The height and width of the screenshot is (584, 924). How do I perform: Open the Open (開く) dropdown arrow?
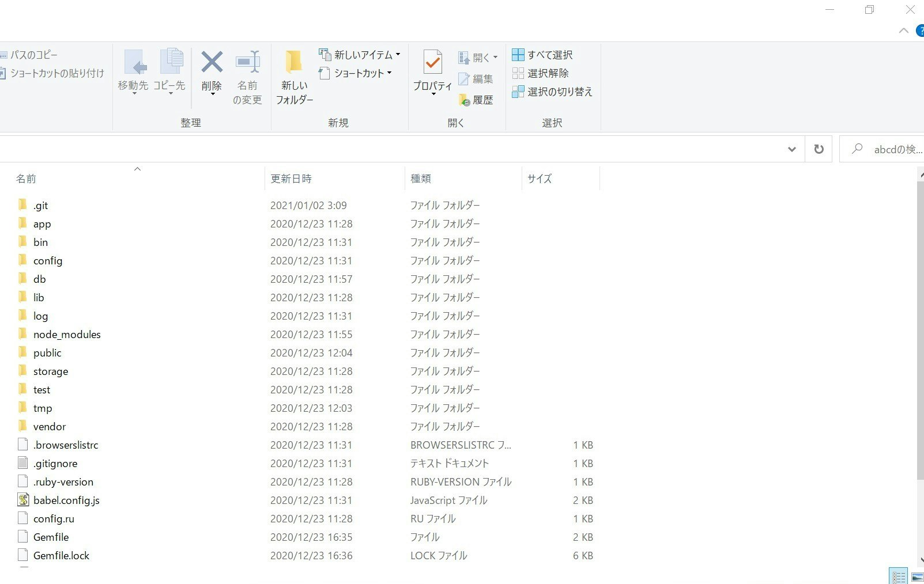coord(495,58)
